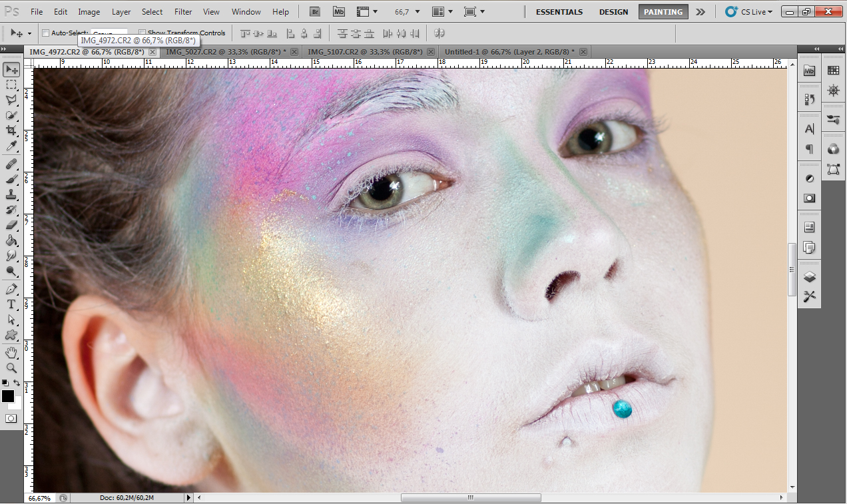
Task: Click the black foreground color swatch
Action: pyautogui.click(x=8, y=396)
